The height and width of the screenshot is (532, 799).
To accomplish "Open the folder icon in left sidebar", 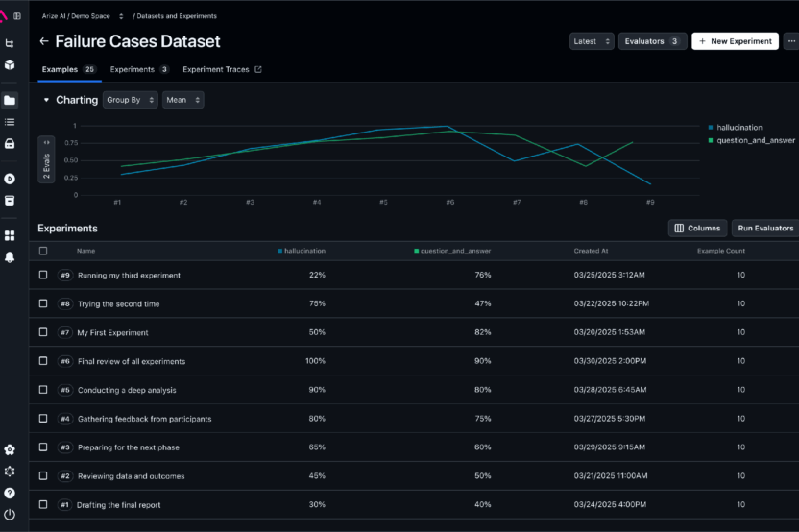I will 10,100.
